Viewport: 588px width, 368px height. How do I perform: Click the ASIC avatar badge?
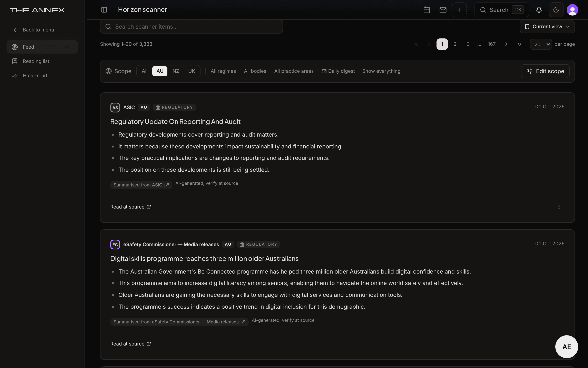[115, 108]
